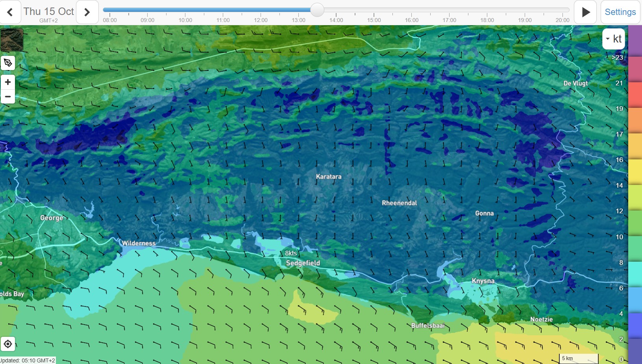
Task: Click the 5 km scale bar
Action: point(579,358)
